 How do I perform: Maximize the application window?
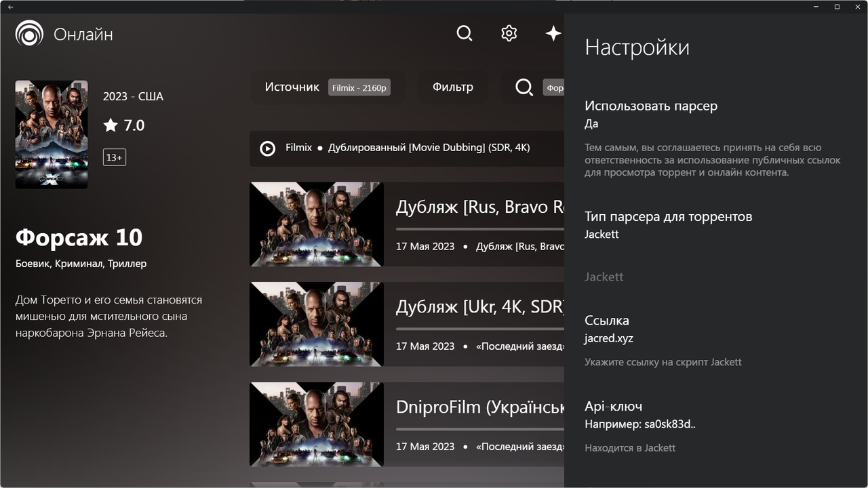[837, 7]
